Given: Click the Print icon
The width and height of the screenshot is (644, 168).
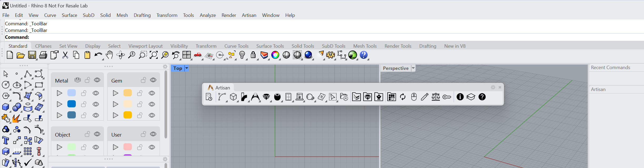Looking at the screenshot, I should click(43, 55).
